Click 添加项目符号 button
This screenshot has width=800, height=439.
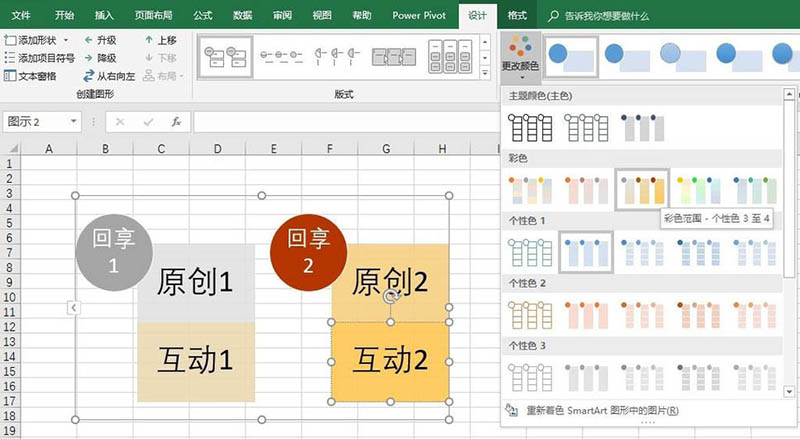tap(39, 58)
